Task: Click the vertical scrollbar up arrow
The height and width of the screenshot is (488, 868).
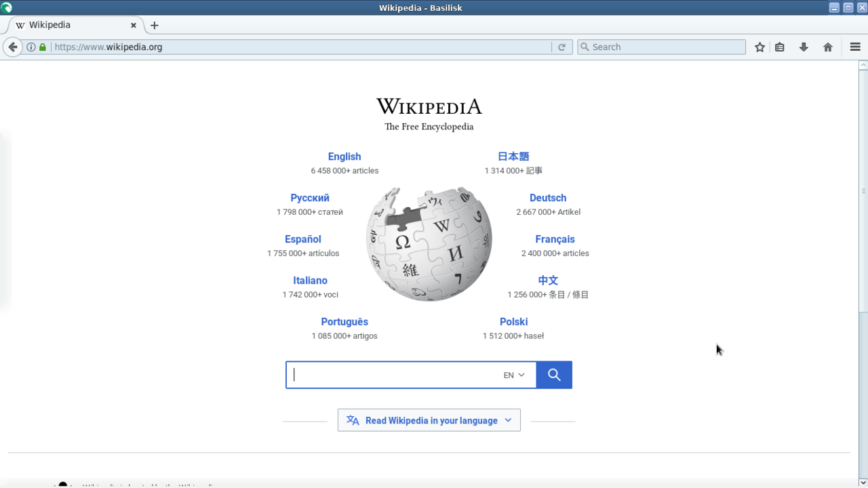Action: pos(863,65)
